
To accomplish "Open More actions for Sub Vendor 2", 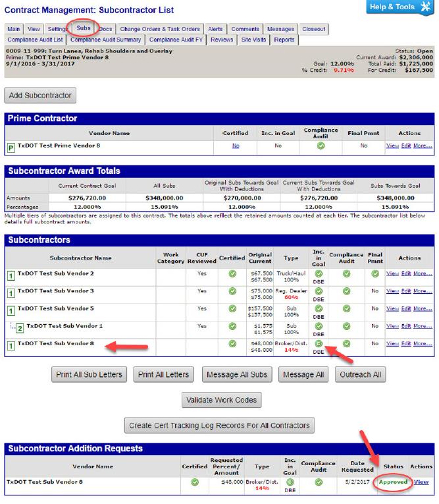I will point(423,273).
